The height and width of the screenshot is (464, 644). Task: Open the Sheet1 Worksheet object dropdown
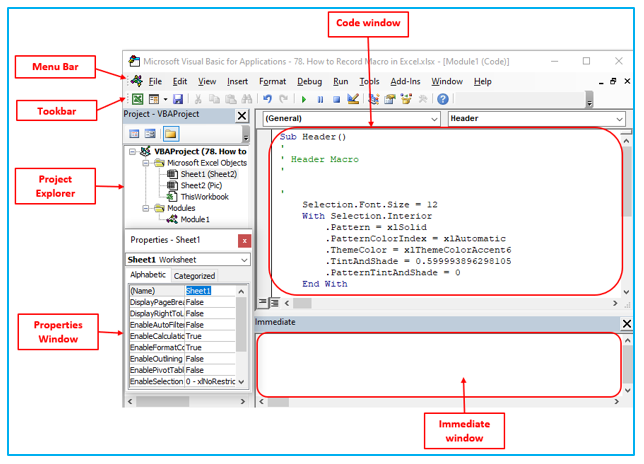coord(244,260)
